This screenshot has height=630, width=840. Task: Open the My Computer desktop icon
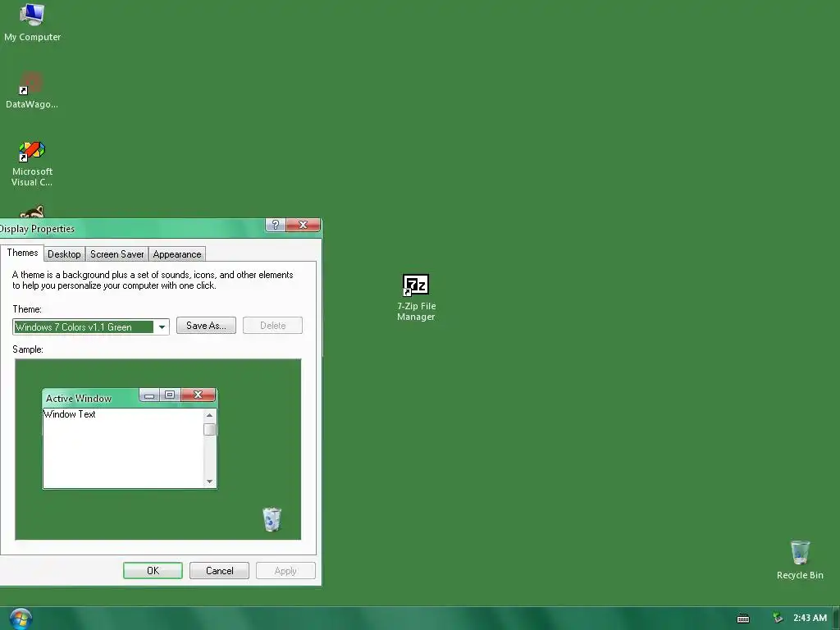pos(32,22)
